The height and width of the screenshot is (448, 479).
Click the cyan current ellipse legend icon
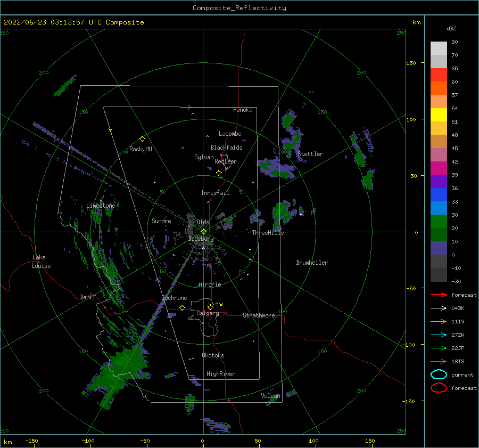click(x=439, y=374)
